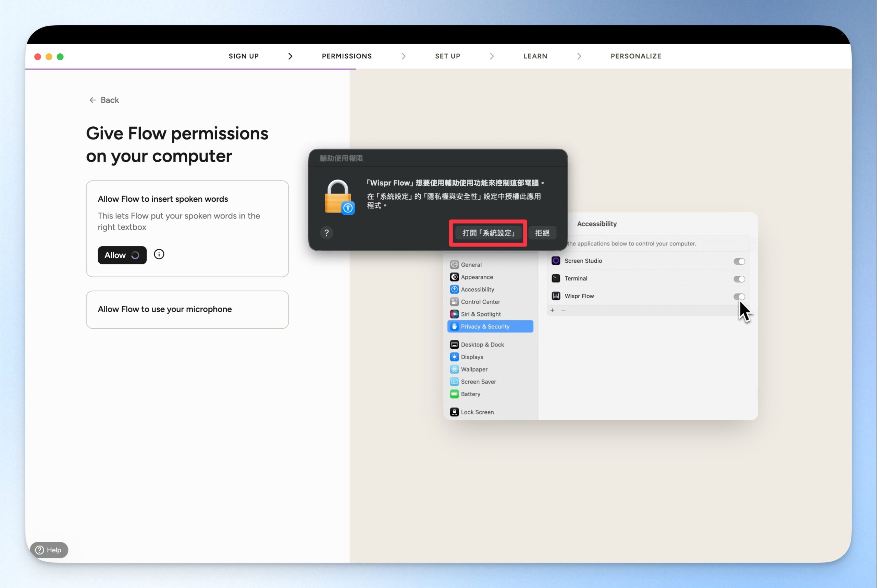
Task: Toggle the Screen Studio accessibility switch
Action: coord(739,261)
